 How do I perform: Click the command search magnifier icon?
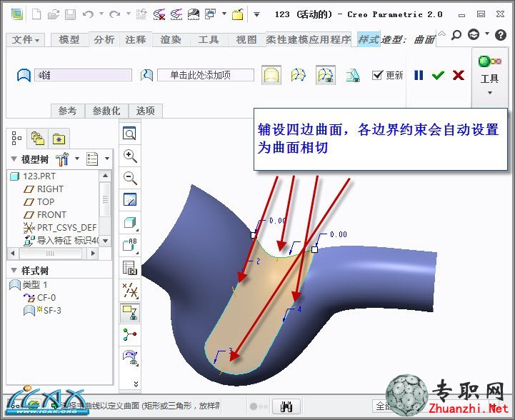coord(456,34)
